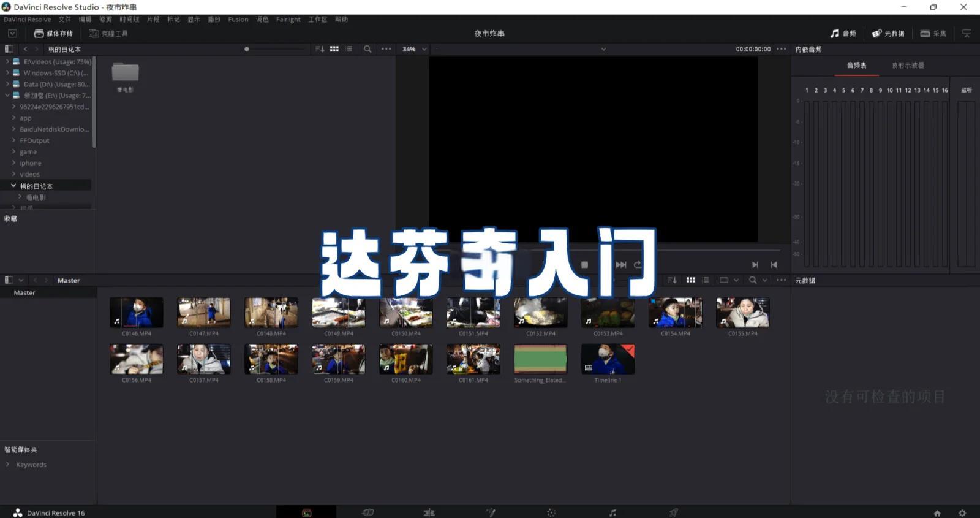The width and height of the screenshot is (980, 518).
Task: Toggle the Metadata panel button
Action: [x=888, y=34]
